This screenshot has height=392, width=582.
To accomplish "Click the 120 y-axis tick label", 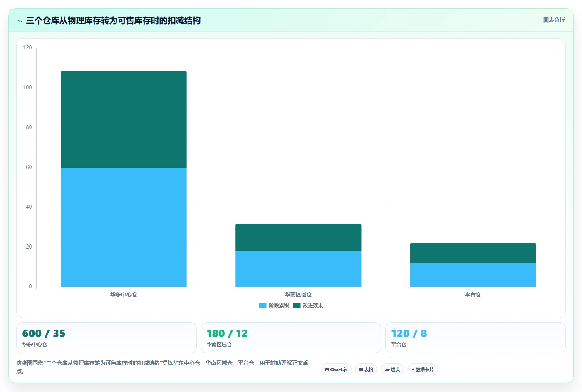I will pos(27,48).
